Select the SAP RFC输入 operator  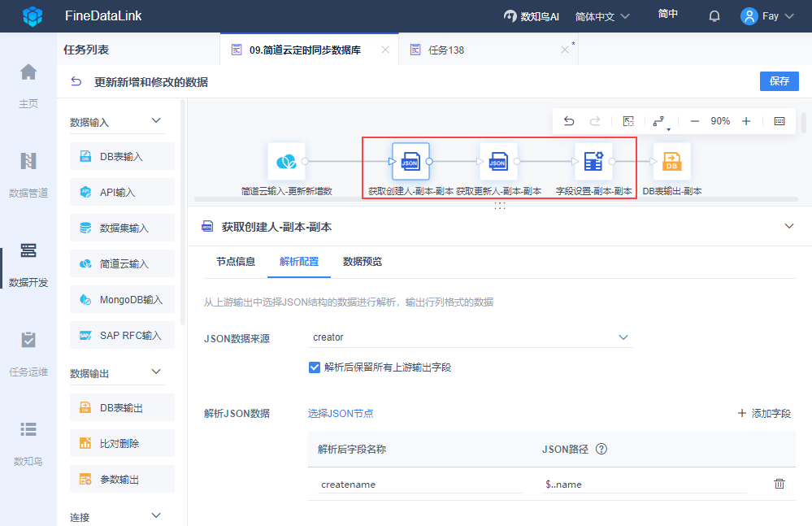pyautogui.click(x=122, y=335)
